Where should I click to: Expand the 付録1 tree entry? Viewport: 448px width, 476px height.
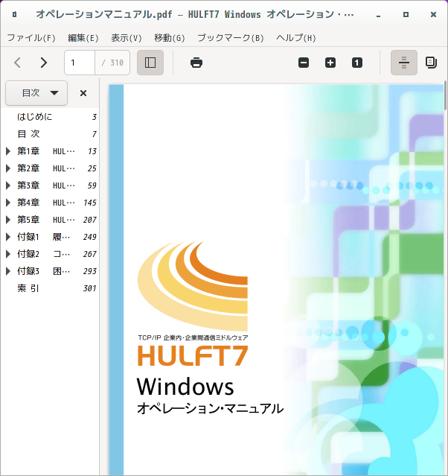pyautogui.click(x=8, y=237)
